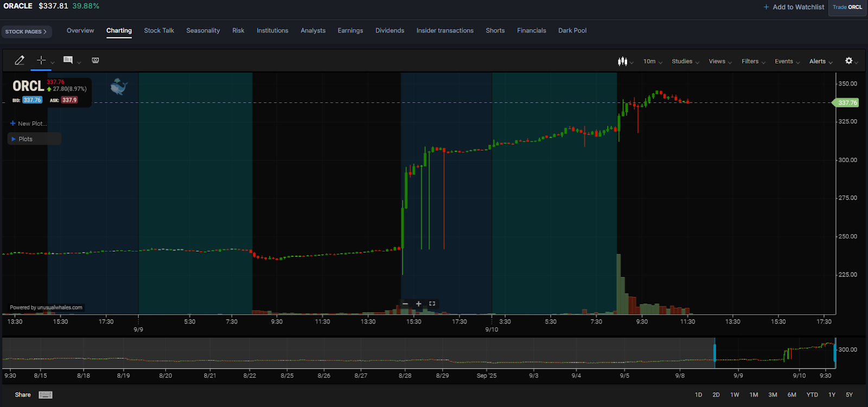Open the Shorts tab

click(495, 30)
